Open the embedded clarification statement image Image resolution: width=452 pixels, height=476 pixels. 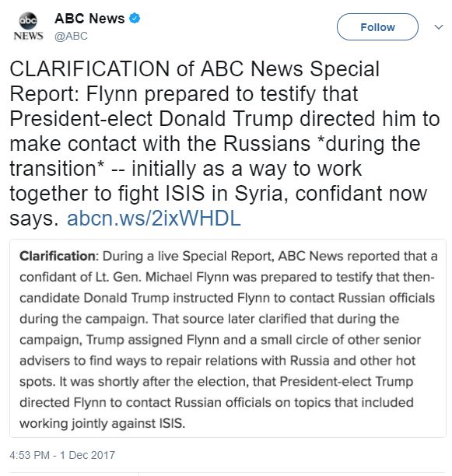coord(228,338)
